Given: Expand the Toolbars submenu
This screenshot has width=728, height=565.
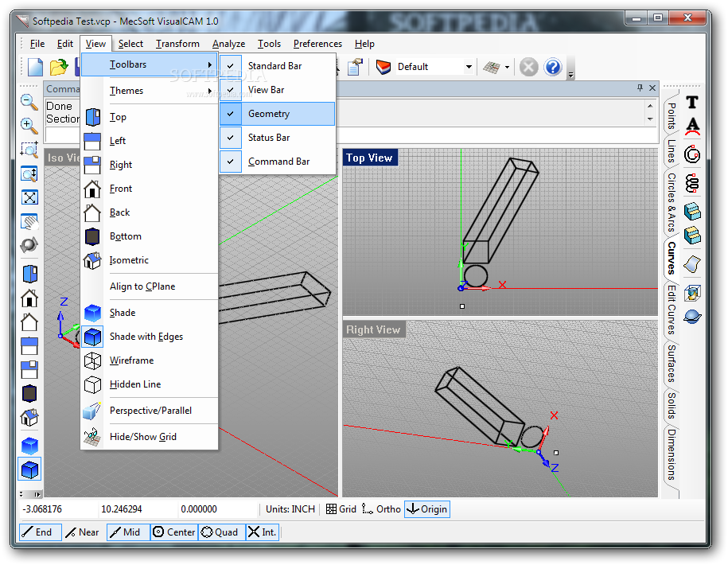Looking at the screenshot, I should (150, 64).
